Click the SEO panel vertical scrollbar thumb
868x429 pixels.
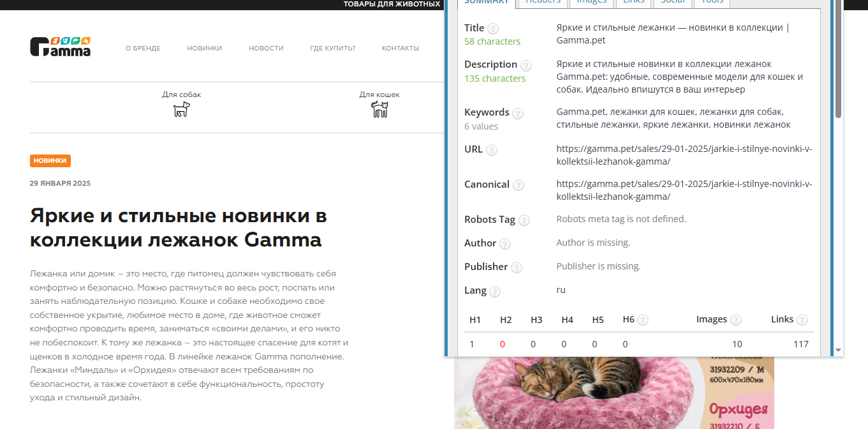click(x=839, y=59)
